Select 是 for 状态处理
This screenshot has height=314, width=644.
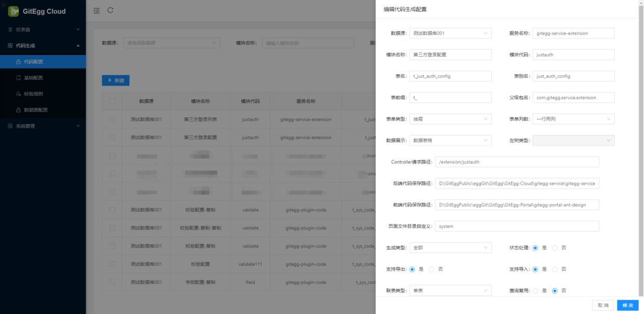(x=535, y=248)
